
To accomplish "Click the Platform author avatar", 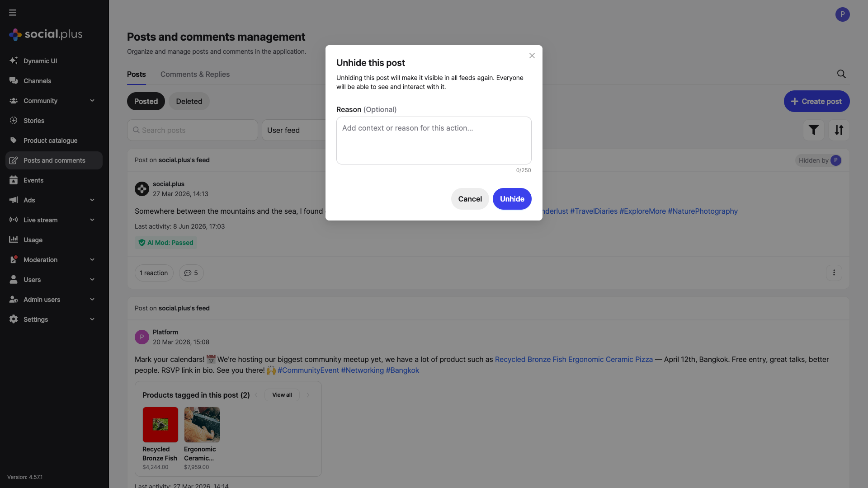I will point(142,337).
